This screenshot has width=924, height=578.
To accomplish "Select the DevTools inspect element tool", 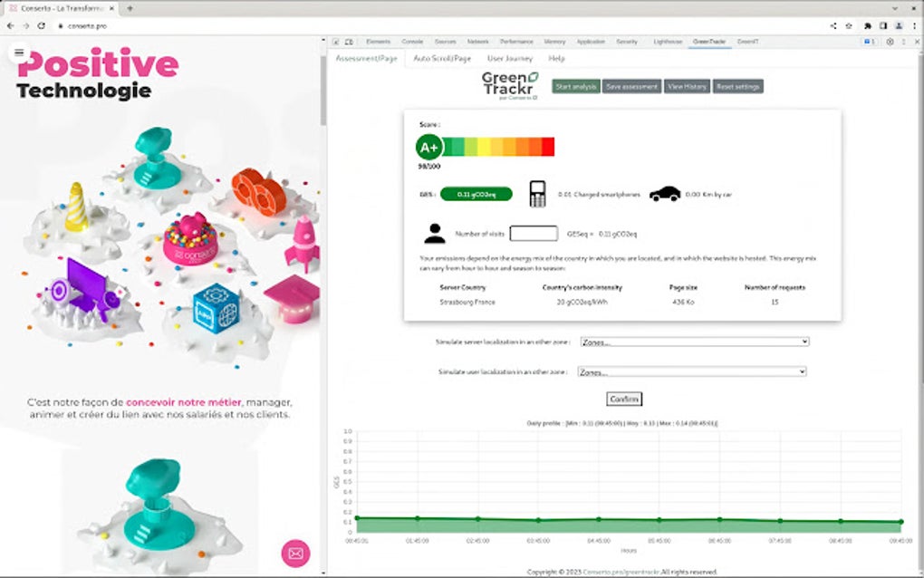I will (x=335, y=42).
